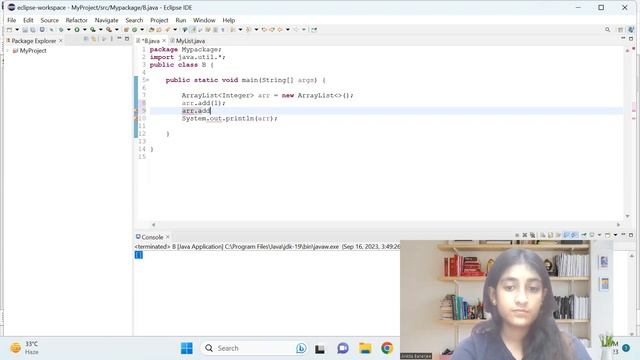
Task: Click the External Tools run icon
Action: [x=109, y=29]
